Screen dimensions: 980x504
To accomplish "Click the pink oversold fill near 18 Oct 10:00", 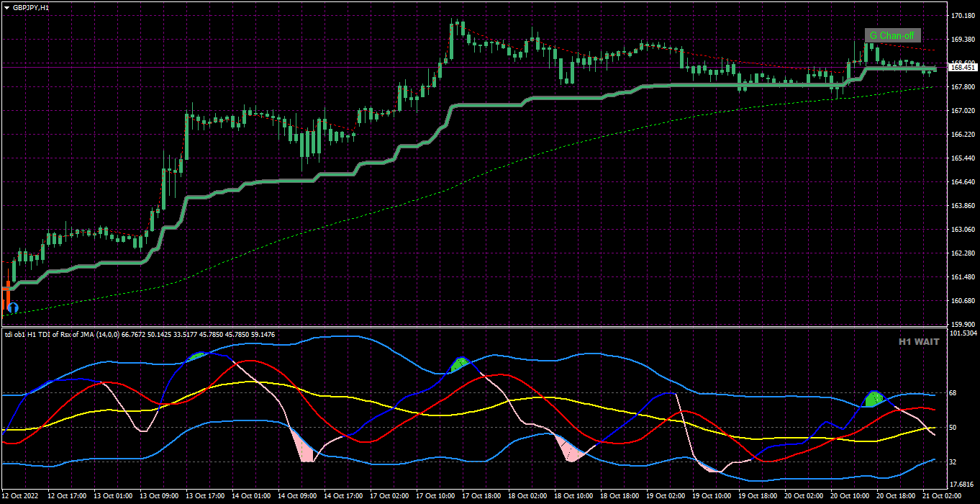I will coord(572,449).
